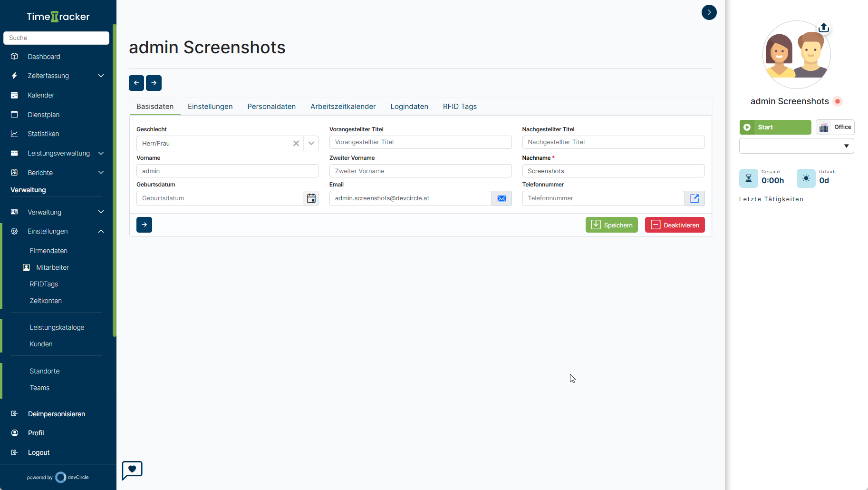Click the red Deaktivieren button

tap(675, 225)
